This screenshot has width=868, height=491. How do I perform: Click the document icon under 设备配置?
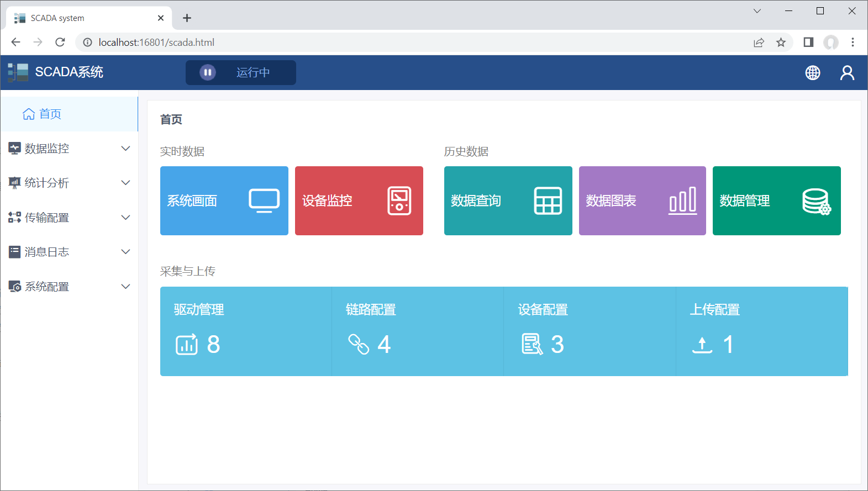(x=532, y=344)
